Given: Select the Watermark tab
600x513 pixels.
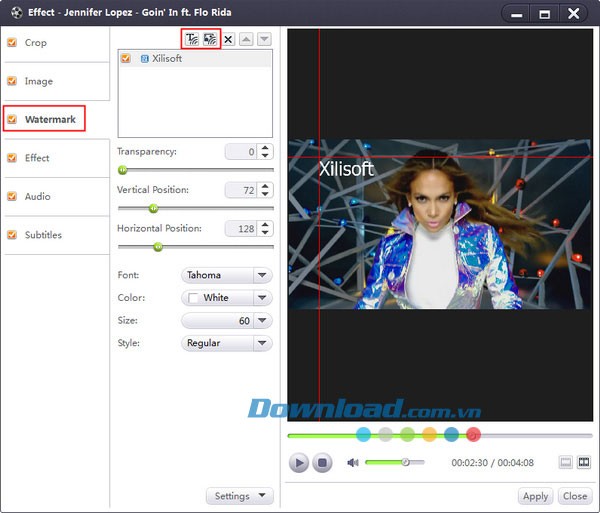Looking at the screenshot, I should coord(50,119).
